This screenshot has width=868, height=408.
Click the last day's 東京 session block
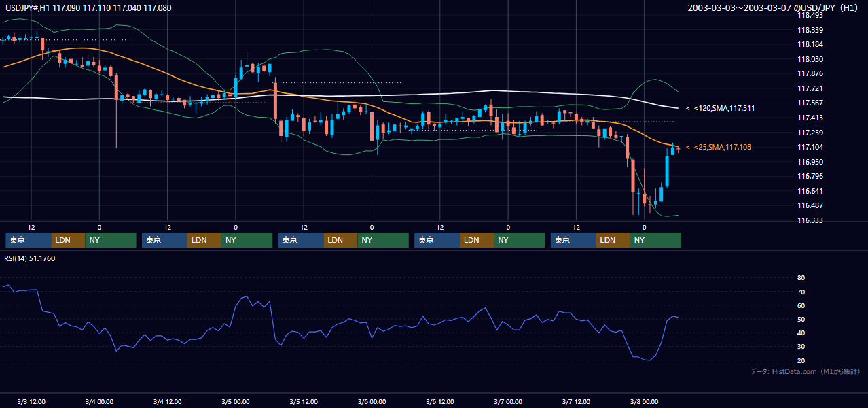(574, 240)
